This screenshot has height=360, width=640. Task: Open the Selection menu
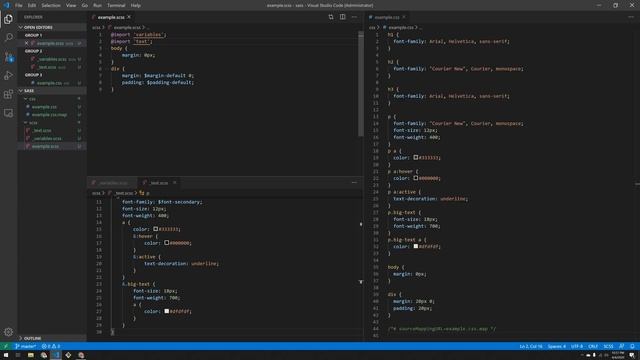(x=51, y=5)
